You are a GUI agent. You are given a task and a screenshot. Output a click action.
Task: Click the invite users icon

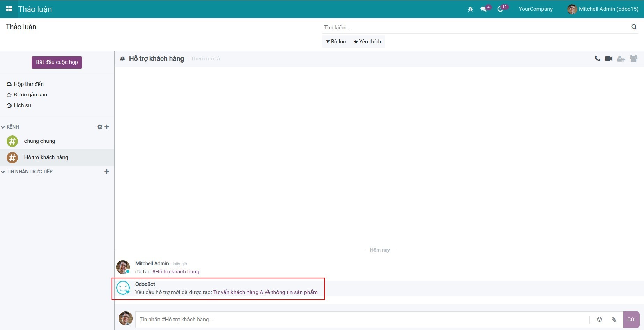click(x=621, y=59)
